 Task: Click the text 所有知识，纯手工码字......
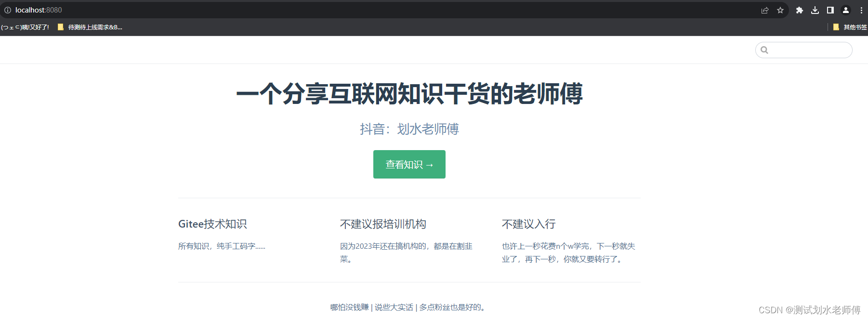point(222,246)
